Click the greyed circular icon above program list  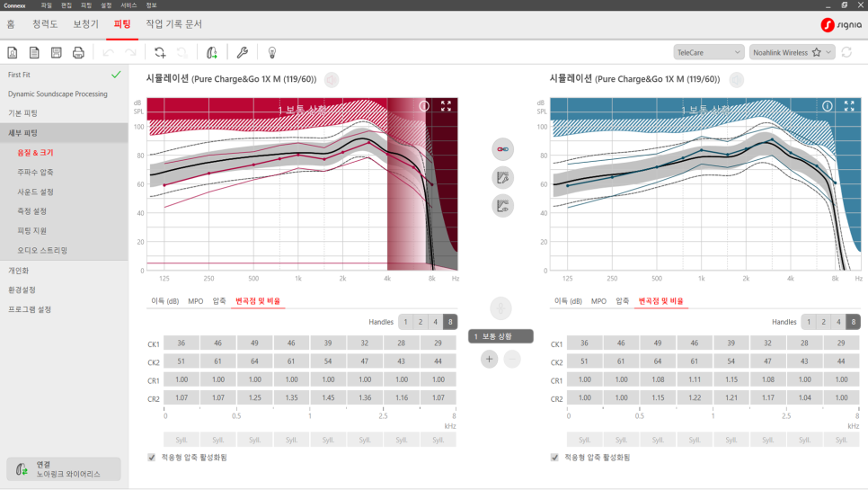pyautogui.click(x=501, y=308)
